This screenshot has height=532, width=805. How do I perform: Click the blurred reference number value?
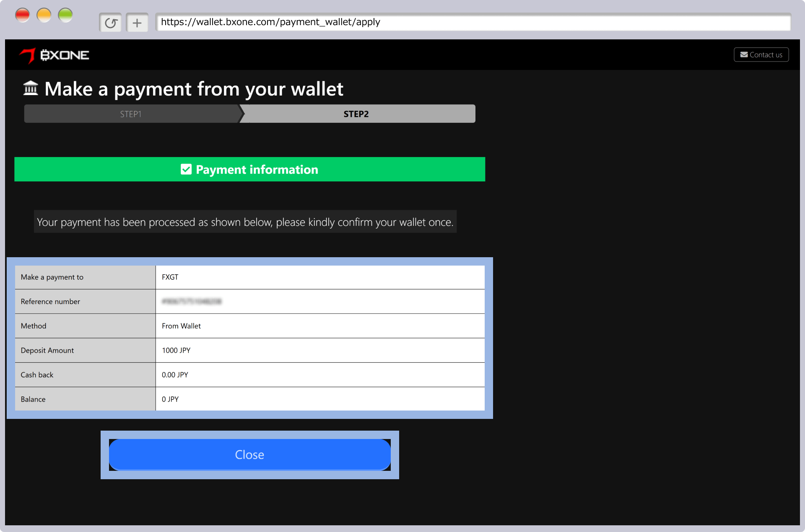[x=192, y=301]
